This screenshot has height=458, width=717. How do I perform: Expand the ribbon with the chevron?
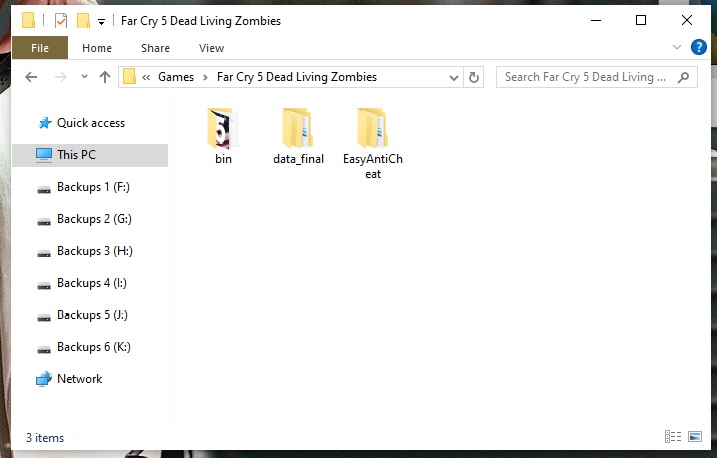point(677,47)
